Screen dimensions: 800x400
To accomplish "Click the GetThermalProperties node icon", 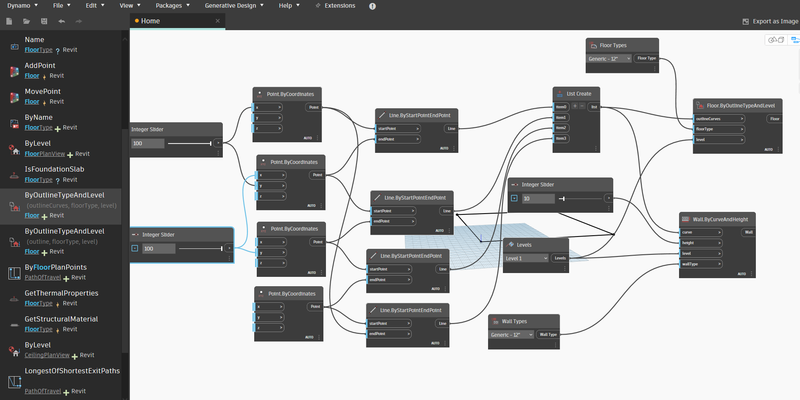I will [14, 299].
